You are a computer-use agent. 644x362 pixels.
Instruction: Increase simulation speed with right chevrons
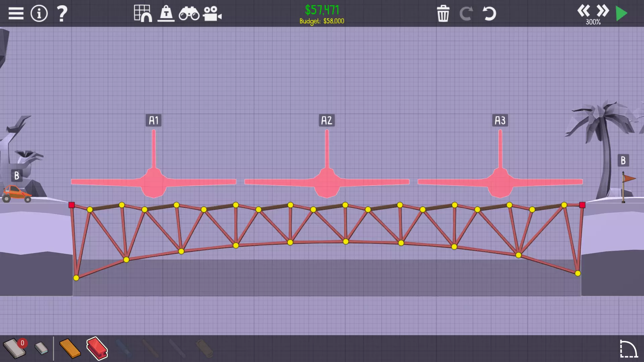(x=603, y=11)
